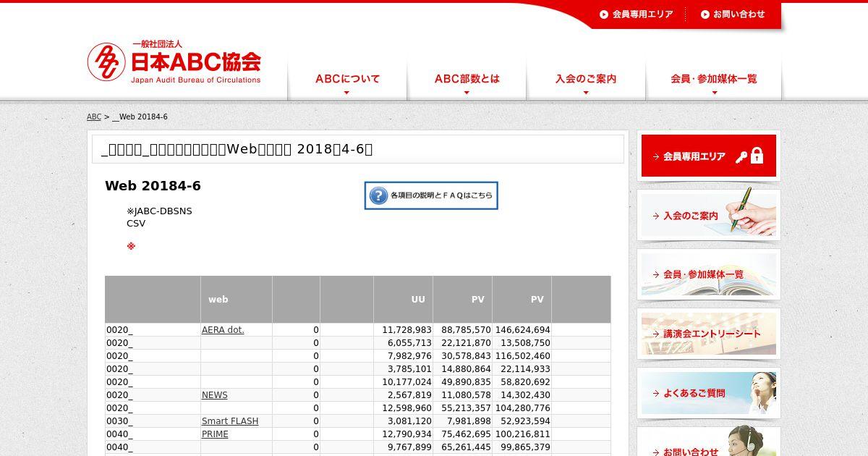The height and width of the screenshot is (456, 868).
Task: Click the PV value 11,080,578
Action: point(466,395)
